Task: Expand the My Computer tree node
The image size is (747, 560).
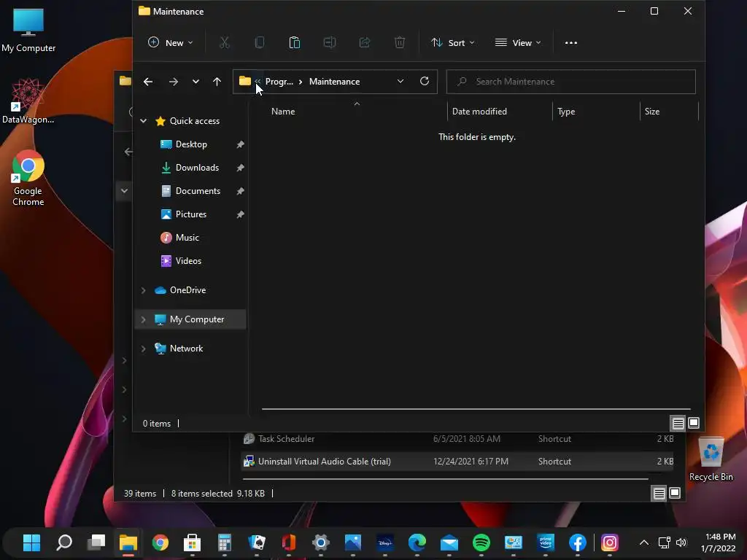Action: [x=144, y=319]
